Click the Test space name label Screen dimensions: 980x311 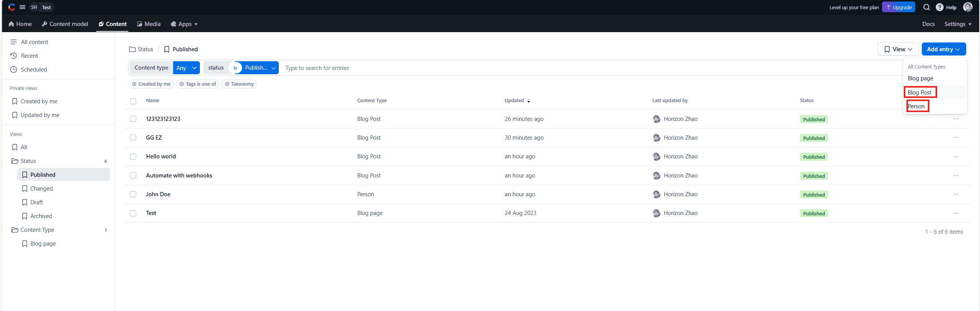point(46,7)
